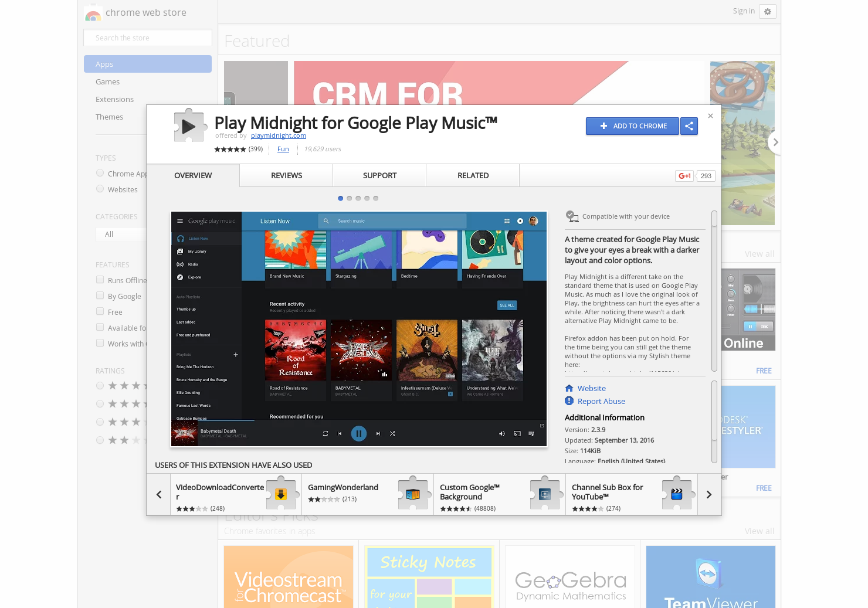Open the Categories All dropdown
Image resolution: width=868 pixels, height=608 pixels.
[121, 234]
